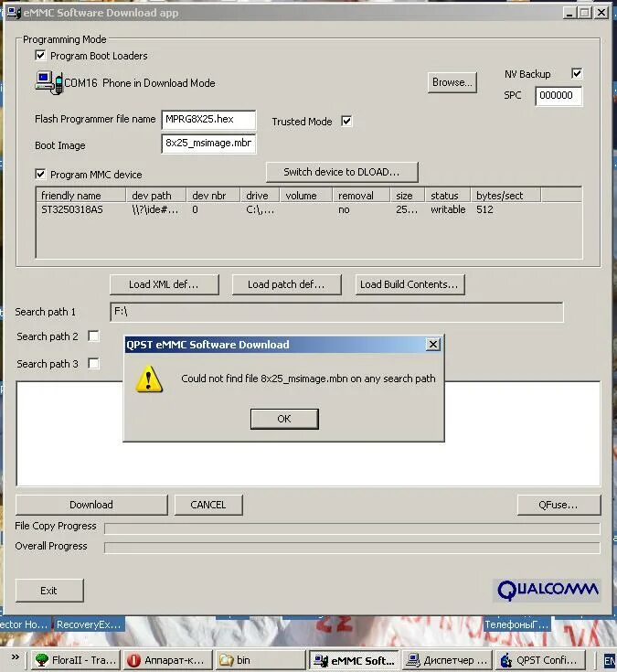The width and height of the screenshot is (617, 672).
Task: Click the File Copy Progress bar
Action: [x=352, y=528]
